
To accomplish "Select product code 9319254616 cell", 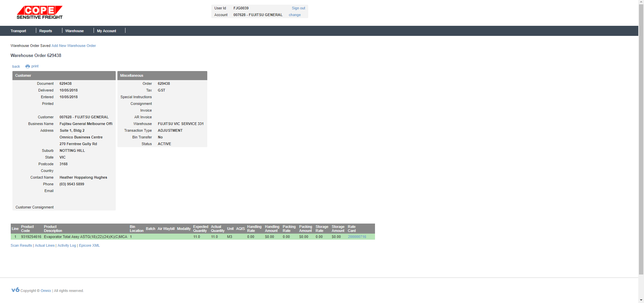I will pyautogui.click(x=31, y=237).
